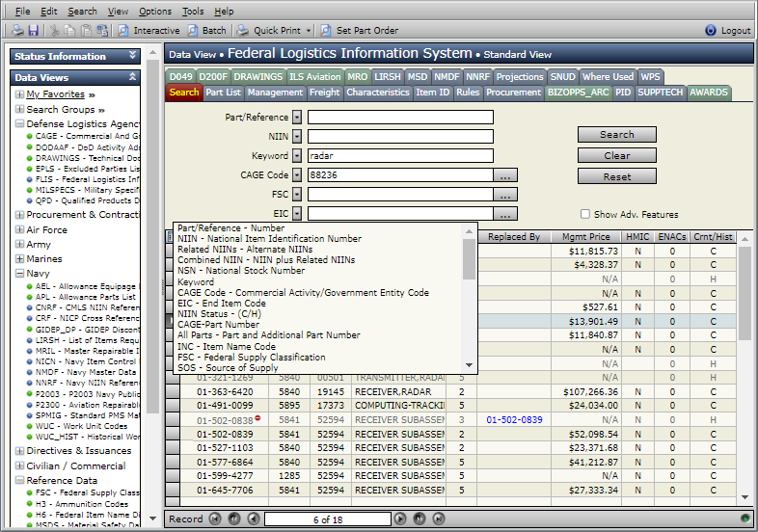This screenshot has height=532, width=758.
Task: Click the Search button
Action: [x=617, y=134]
